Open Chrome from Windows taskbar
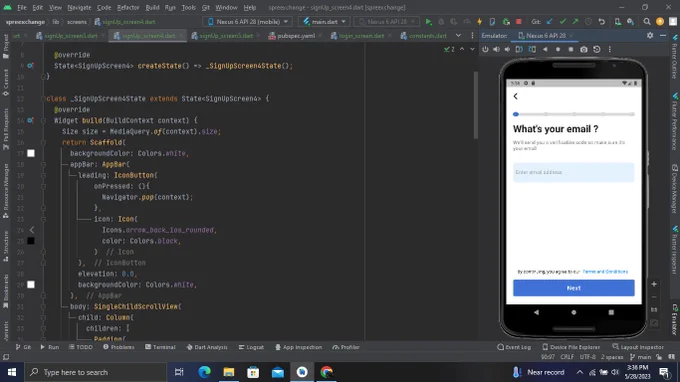Screen dimensions: 680x382 click(327, 372)
